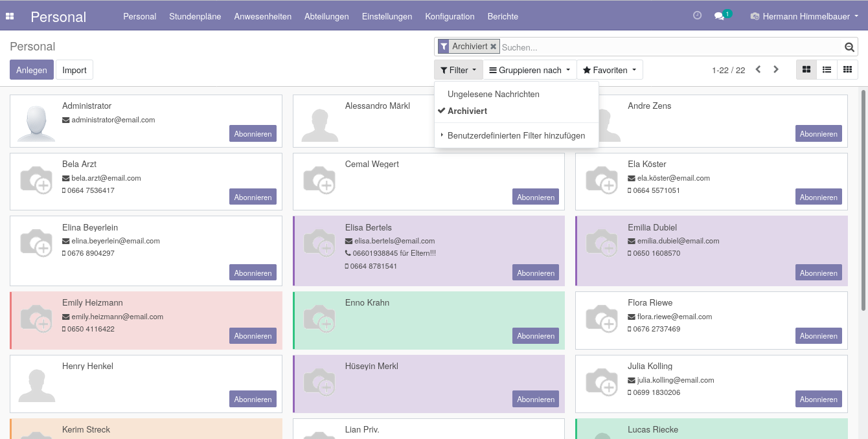Screen dimensions: 868x439
Task: Go to next page of records
Action: point(776,70)
